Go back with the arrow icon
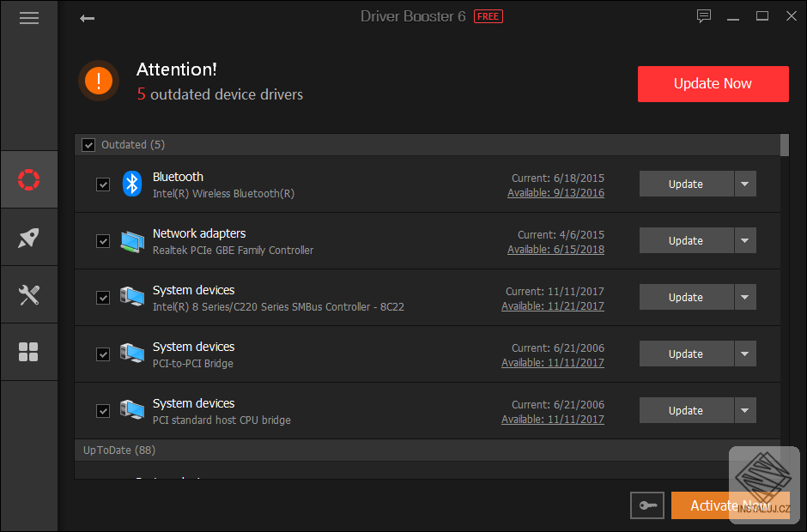The height and width of the screenshot is (532, 807). tap(87, 19)
